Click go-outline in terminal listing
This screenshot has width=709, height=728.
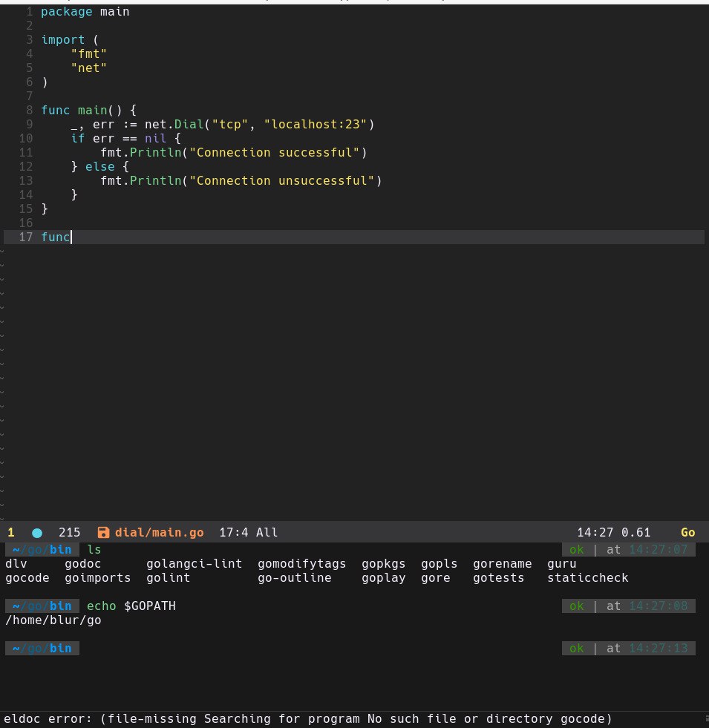click(295, 578)
